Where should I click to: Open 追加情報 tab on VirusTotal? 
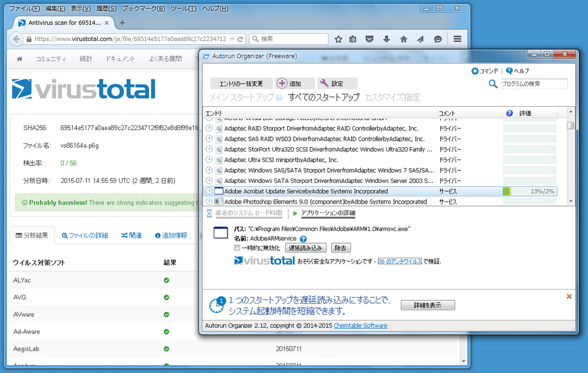[x=171, y=235]
